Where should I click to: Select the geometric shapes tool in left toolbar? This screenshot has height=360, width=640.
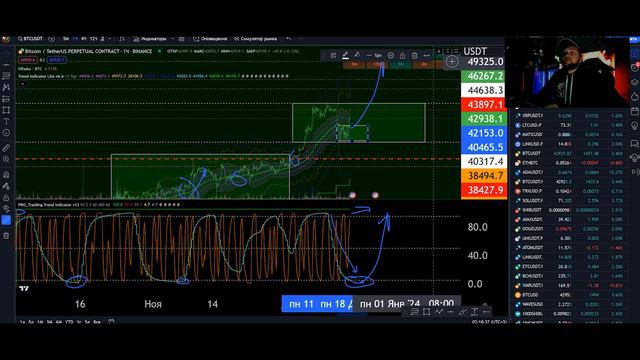pyautogui.click(x=6, y=110)
